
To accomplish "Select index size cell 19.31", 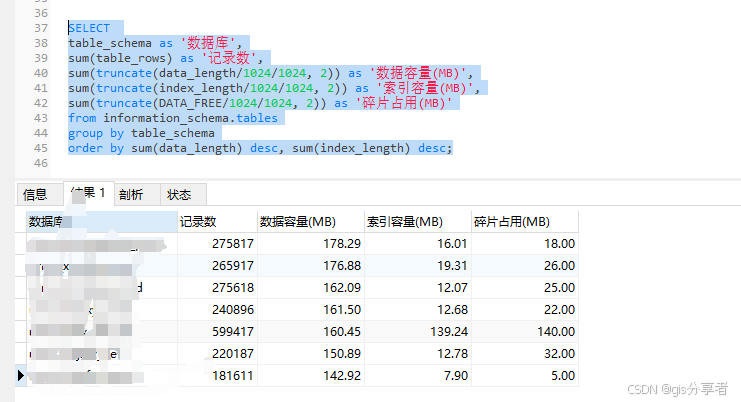I will [x=418, y=265].
